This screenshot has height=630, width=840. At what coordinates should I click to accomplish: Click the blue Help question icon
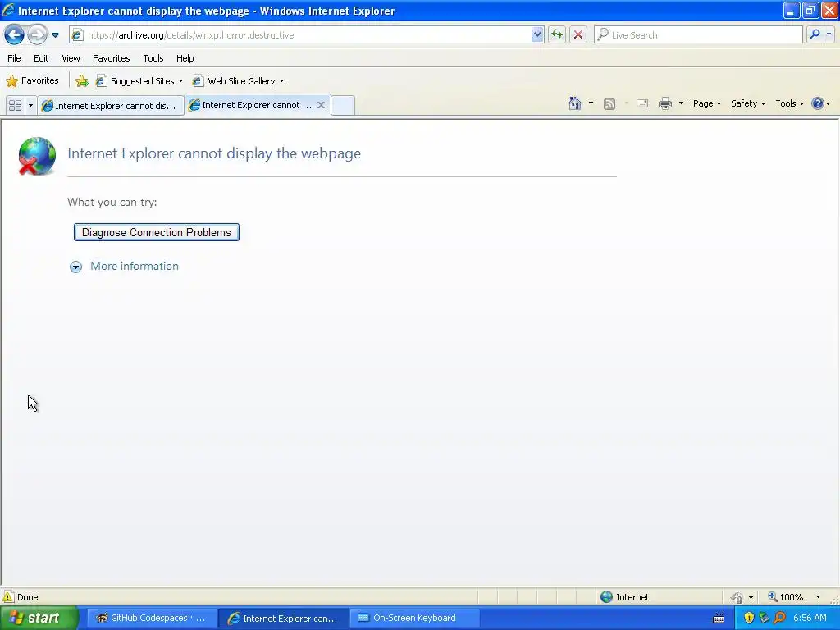(x=818, y=103)
